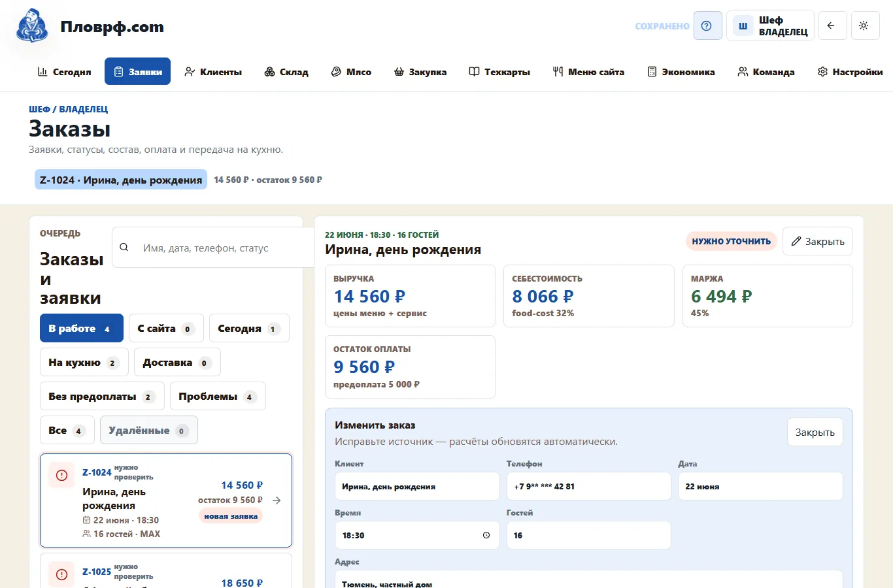Filter orders by С сайта

[x=166, y=329]
